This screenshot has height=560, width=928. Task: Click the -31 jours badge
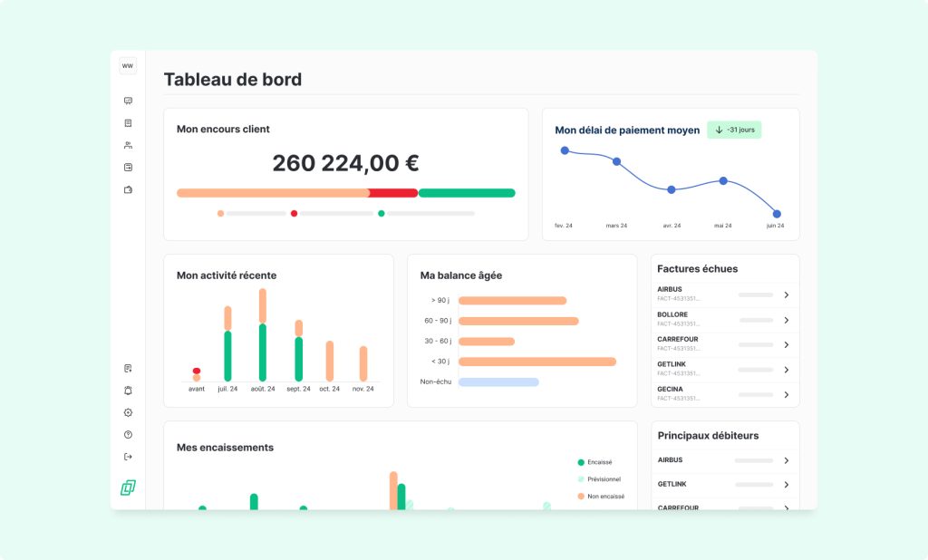pos(734,130)
